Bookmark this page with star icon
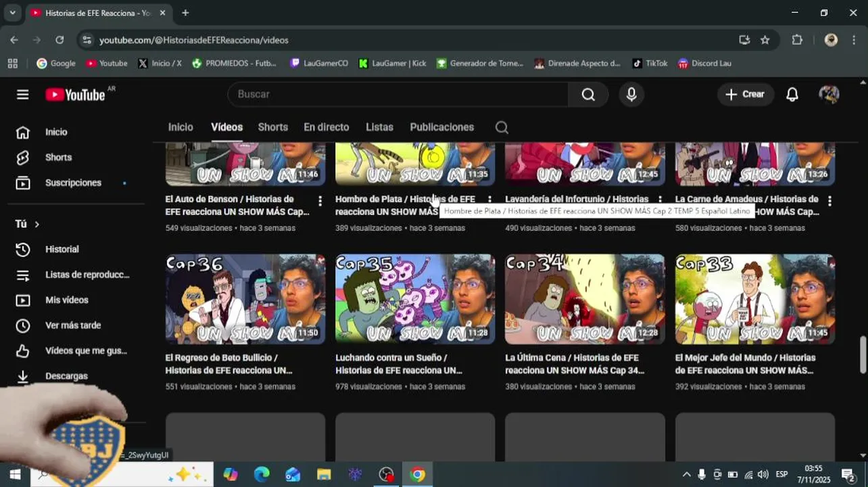868x487 pixels. (765, 40)
